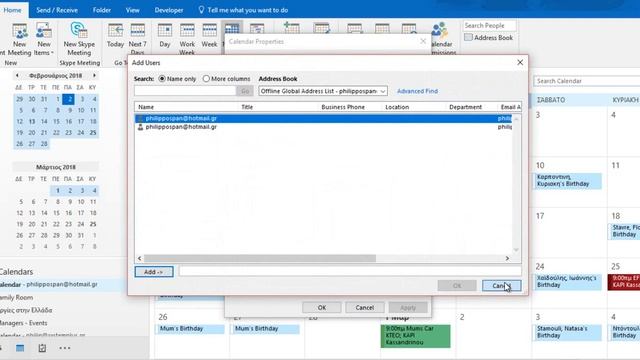Click the list's right scroll arrow

[x=507, y=258]
